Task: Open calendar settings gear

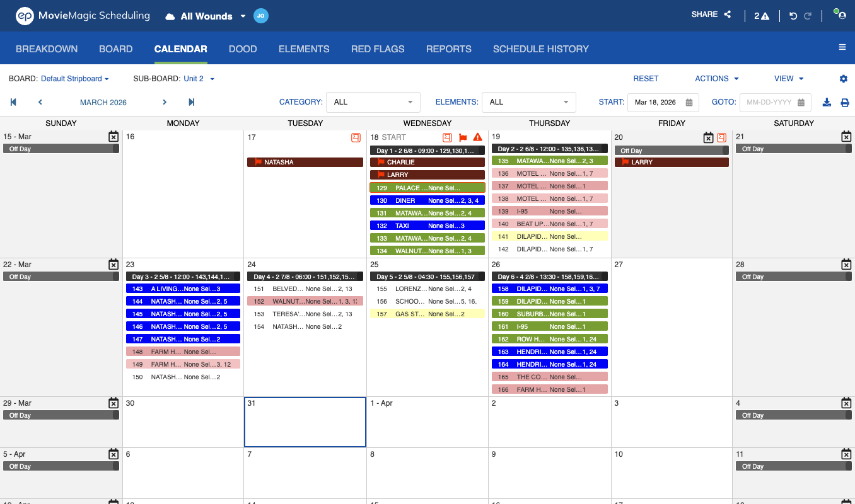Action: (x=844, y=79)
